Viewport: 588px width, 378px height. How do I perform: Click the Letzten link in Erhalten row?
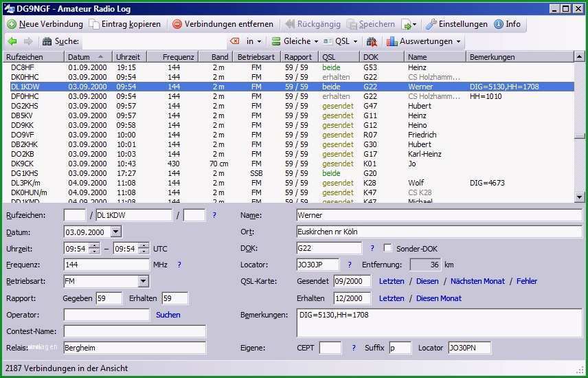point(392,298)
